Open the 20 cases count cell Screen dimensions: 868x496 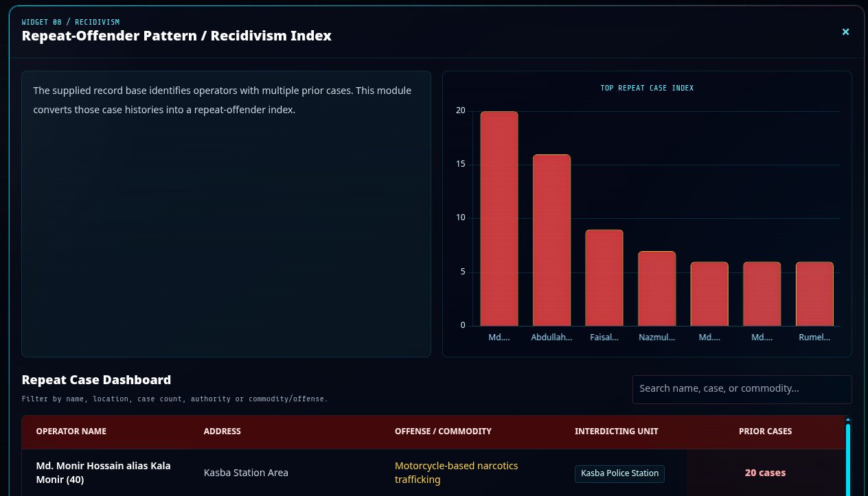click(x=765, y=473)
